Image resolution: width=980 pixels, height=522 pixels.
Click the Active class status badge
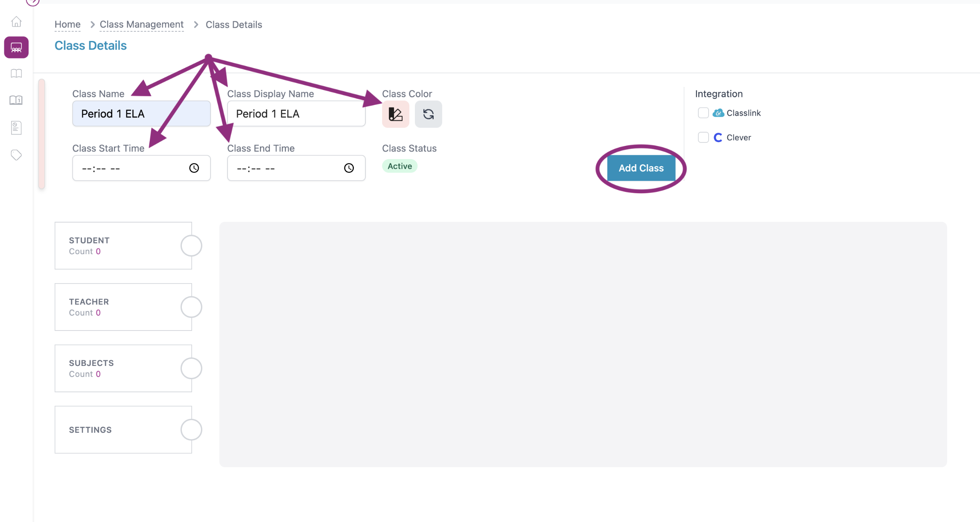pyautogui.click(x=400, y=166)
